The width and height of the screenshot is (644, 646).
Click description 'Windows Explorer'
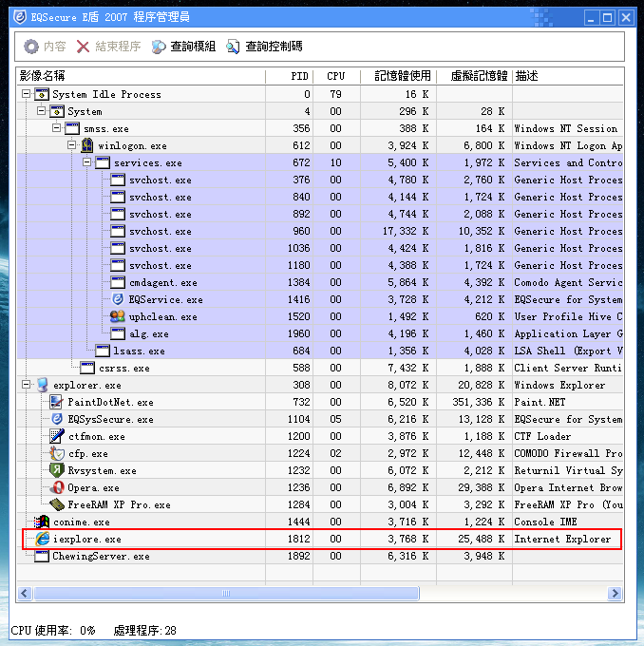559,385
